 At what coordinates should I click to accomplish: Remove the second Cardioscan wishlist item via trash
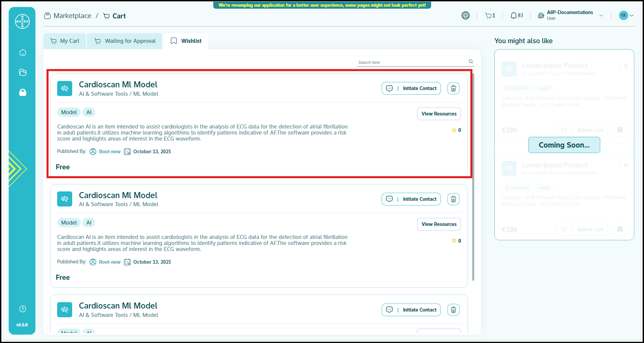[453, 199]
